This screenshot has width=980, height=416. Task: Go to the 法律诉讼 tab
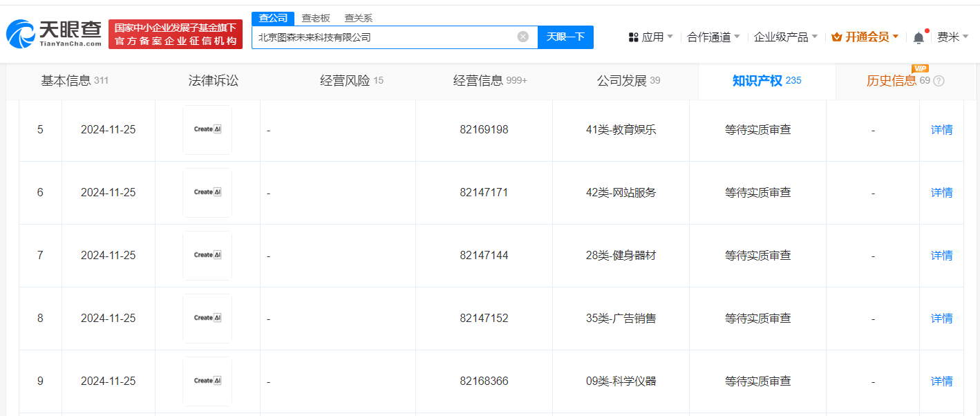click(x=213, y=81)
